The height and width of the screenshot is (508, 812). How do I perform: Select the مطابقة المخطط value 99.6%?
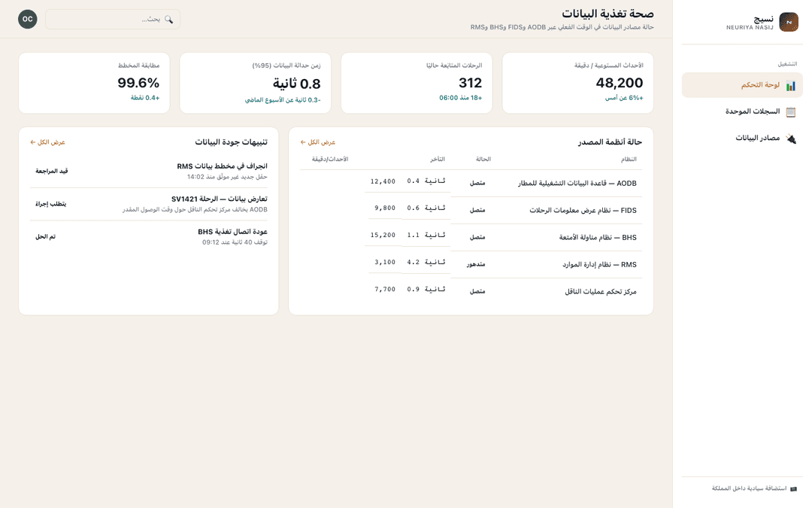click(x=138, y=83)
